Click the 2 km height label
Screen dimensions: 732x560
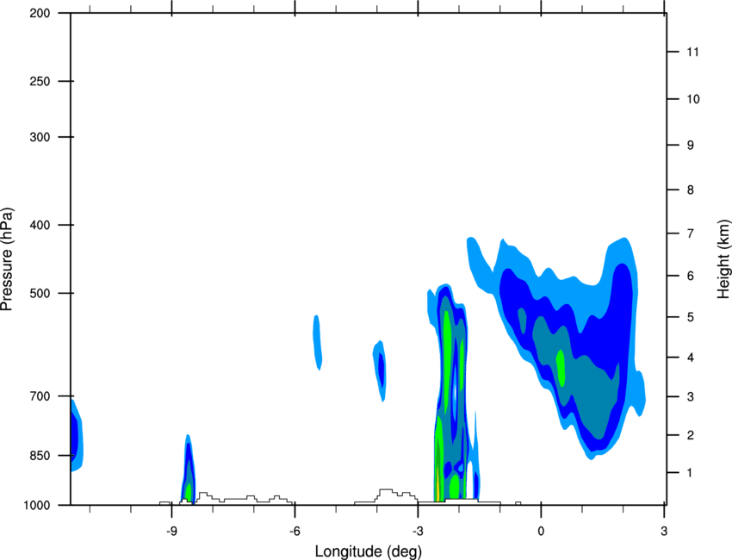[691, 435]
